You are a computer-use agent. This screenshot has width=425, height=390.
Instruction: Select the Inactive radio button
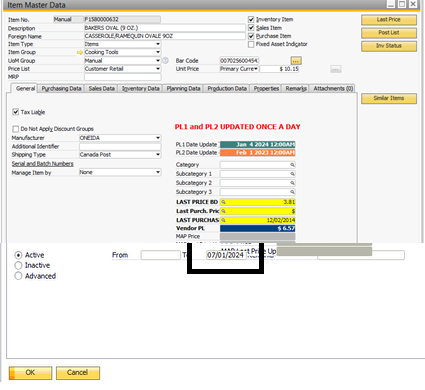(x=18, y=266)
